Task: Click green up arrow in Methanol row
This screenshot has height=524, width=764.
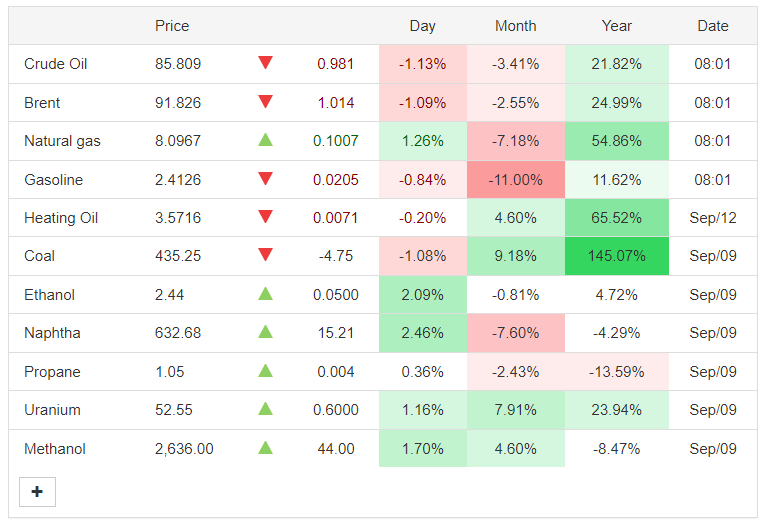Action: click(266, 448)
